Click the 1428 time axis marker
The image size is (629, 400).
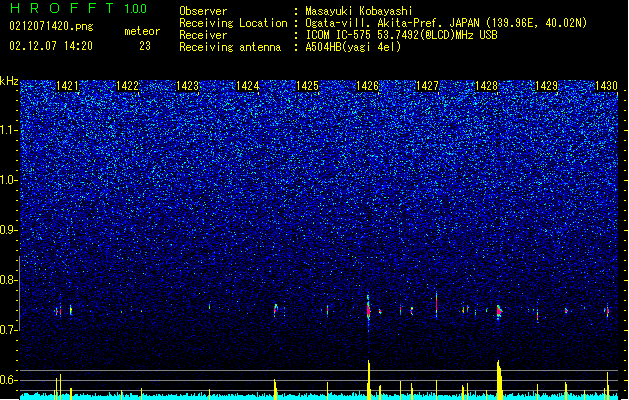tap(487, 86)
